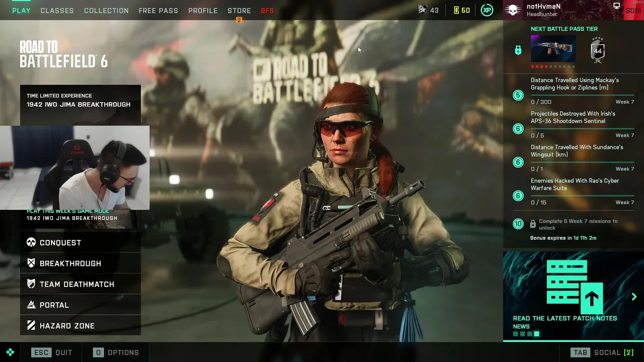
Task: Click the monitor icon next to player name
Action: pos(616,6)
